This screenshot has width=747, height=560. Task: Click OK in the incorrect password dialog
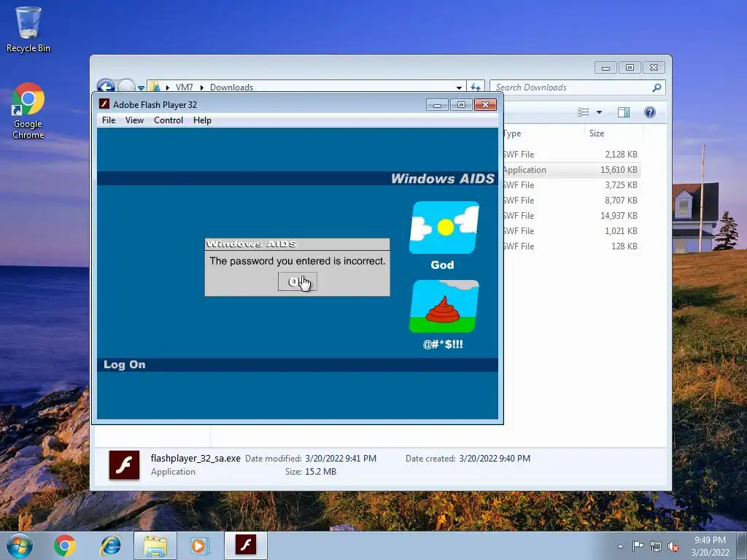[298, 281]
